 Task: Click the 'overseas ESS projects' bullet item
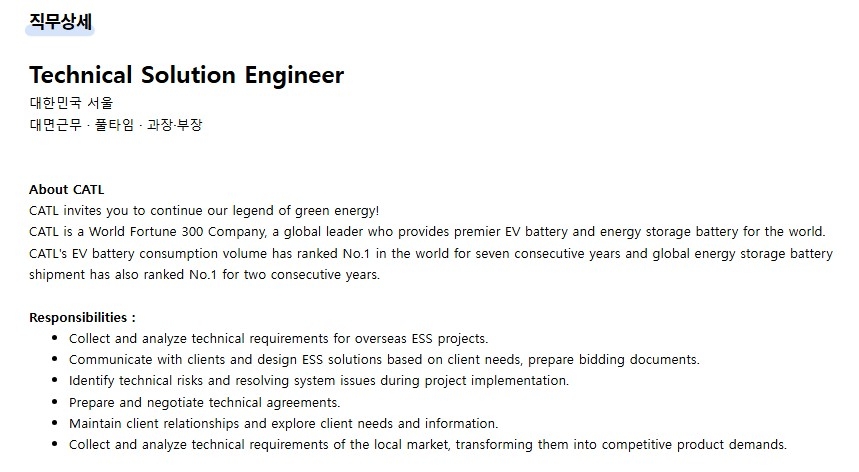point(278,339)
